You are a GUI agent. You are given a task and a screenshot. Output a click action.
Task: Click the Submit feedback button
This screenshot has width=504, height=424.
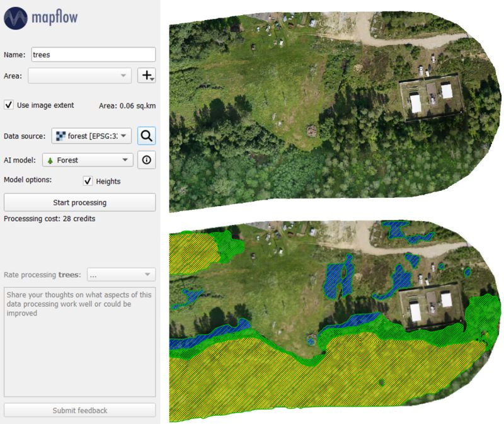pyautogui.click(x=80, y=411)
